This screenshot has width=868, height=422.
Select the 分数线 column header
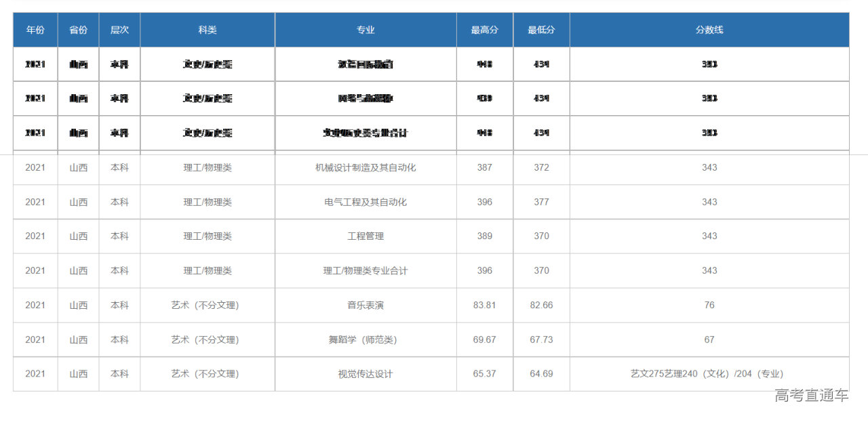[709, 30]
